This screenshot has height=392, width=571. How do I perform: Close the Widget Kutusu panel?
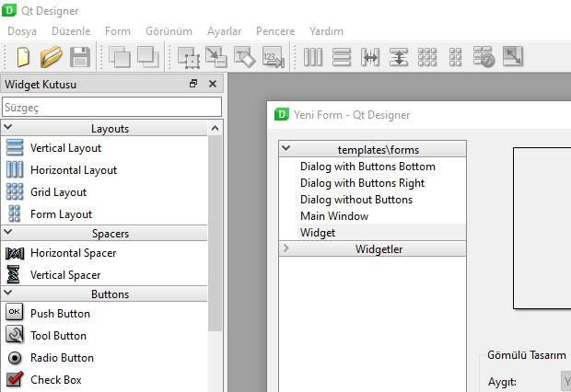click(x=213, y=84)
